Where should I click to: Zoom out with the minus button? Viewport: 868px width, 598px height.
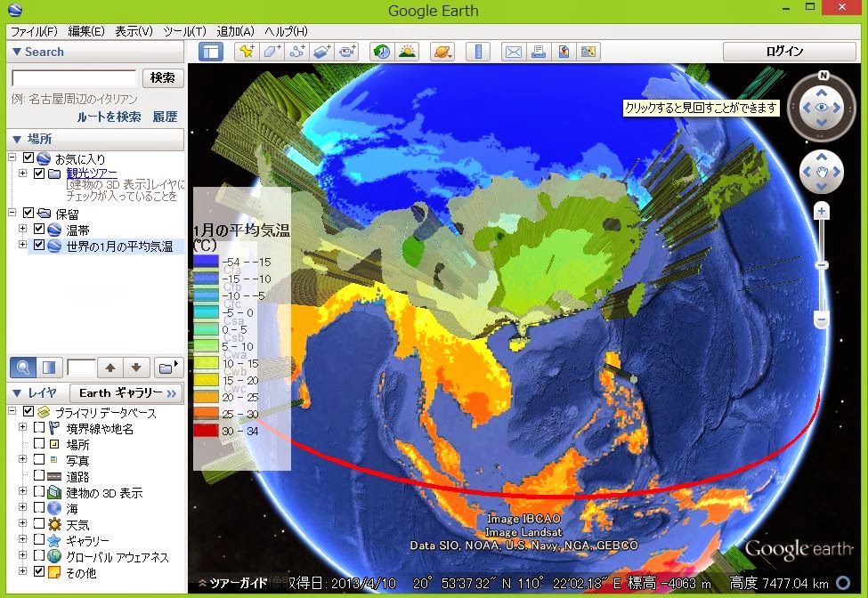tap(822, 319)
